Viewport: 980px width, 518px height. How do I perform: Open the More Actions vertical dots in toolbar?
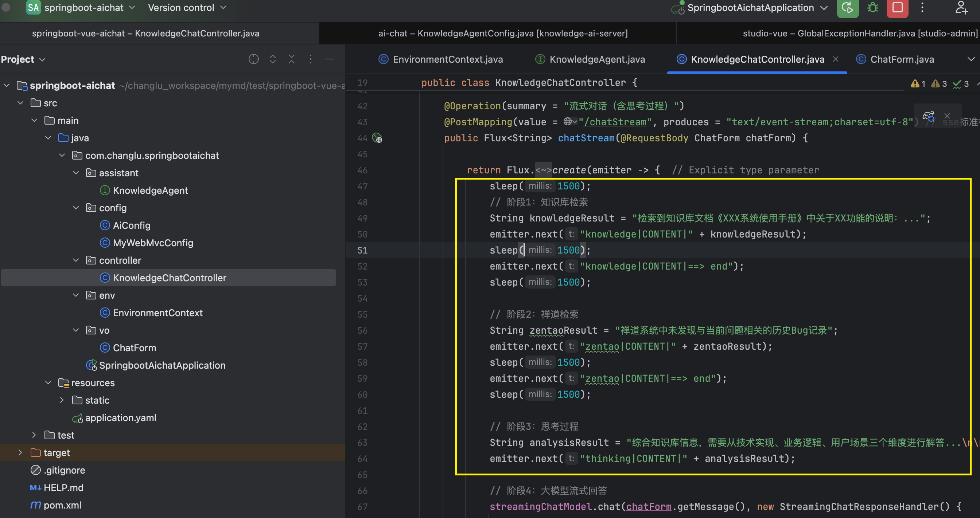922,8
